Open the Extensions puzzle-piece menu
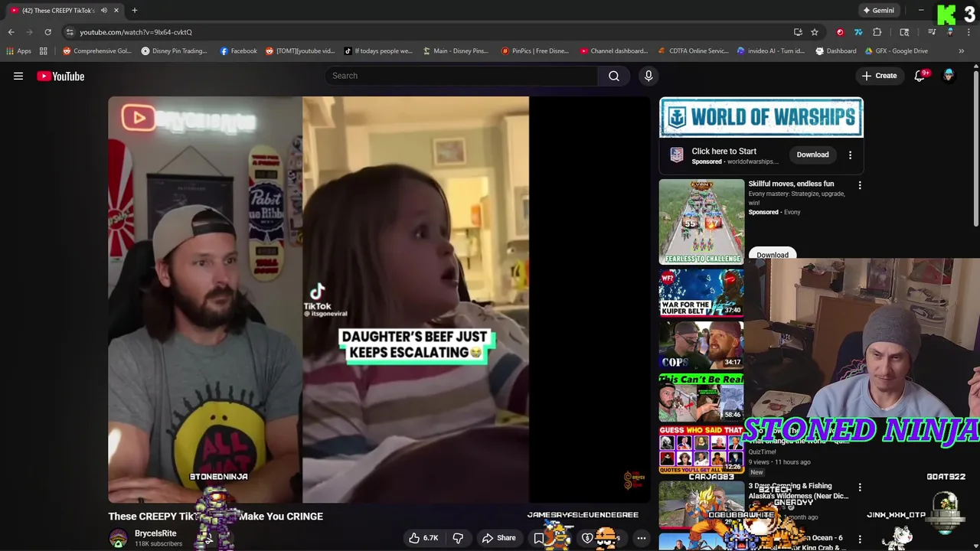 tap(877, 32)
